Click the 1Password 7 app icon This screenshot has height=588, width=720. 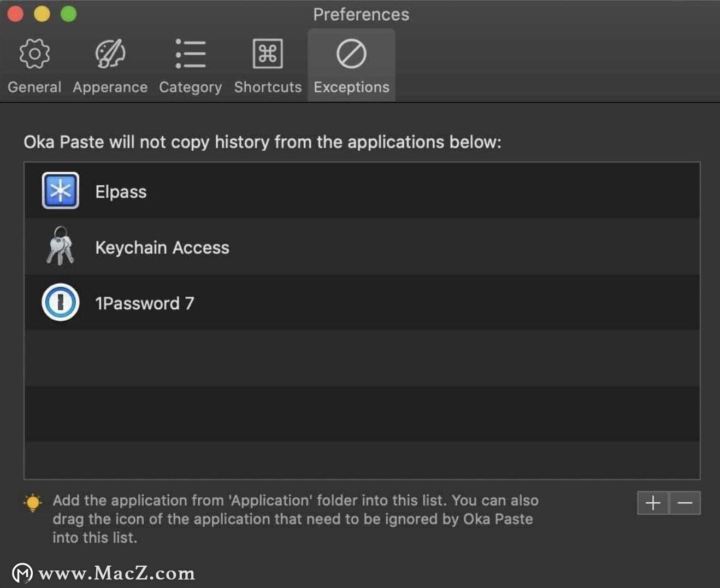tap(61, 302)
